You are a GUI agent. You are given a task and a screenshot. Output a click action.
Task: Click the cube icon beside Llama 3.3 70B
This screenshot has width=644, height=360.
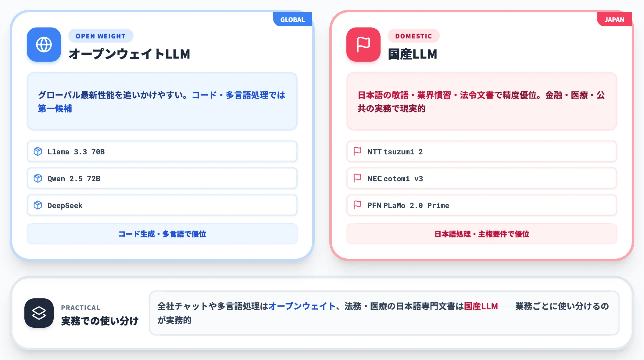[x=38, y=151]
